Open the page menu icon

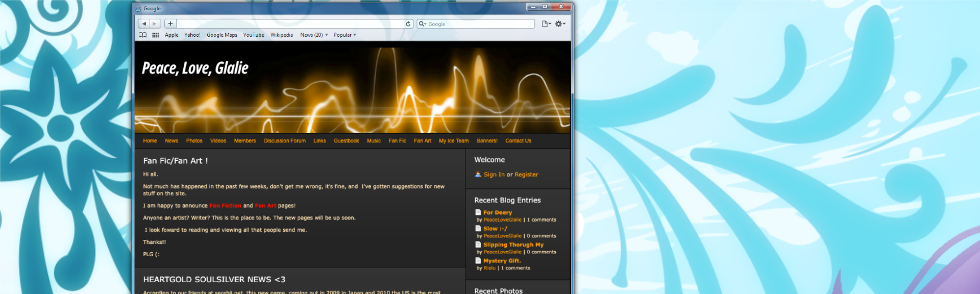[x=546, y=23]
